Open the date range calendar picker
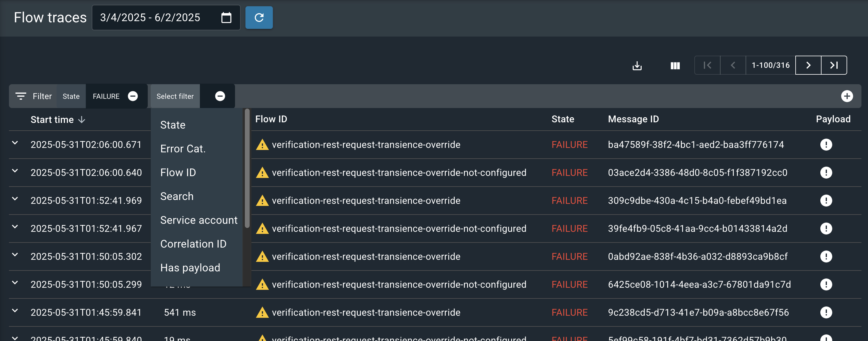 [226, 18]
